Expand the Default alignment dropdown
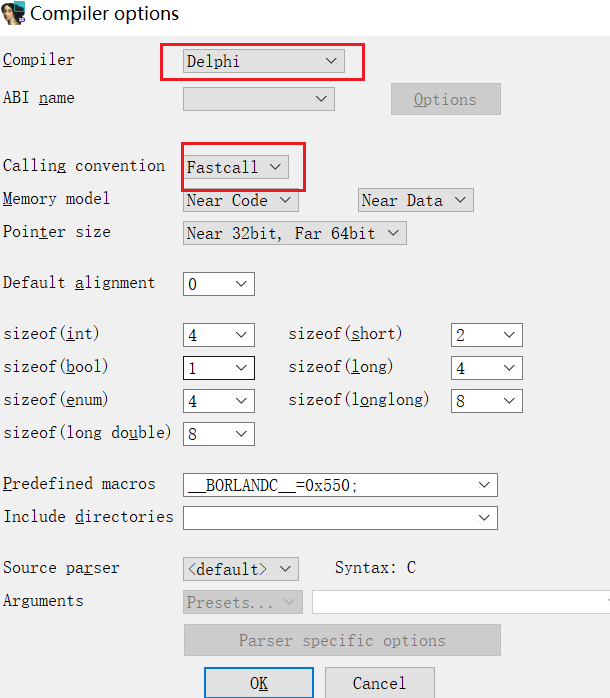Image resolution: width=610 pixels, height=698 pixels. [x=218, y=284]
